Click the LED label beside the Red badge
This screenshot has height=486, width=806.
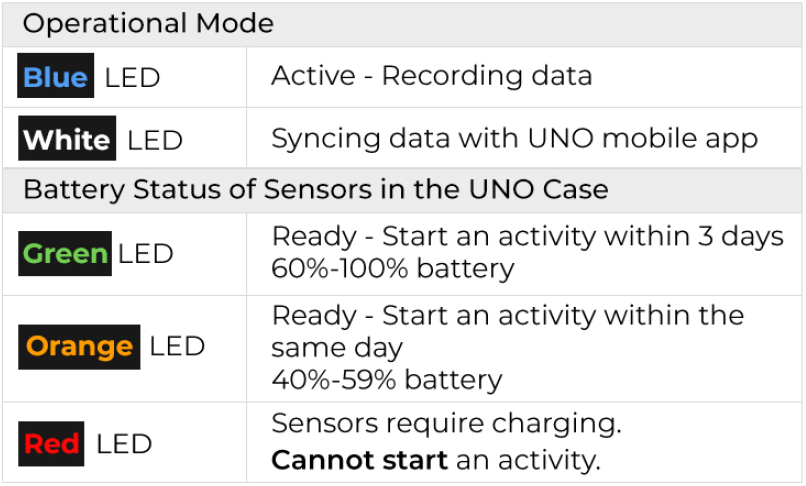124,444
